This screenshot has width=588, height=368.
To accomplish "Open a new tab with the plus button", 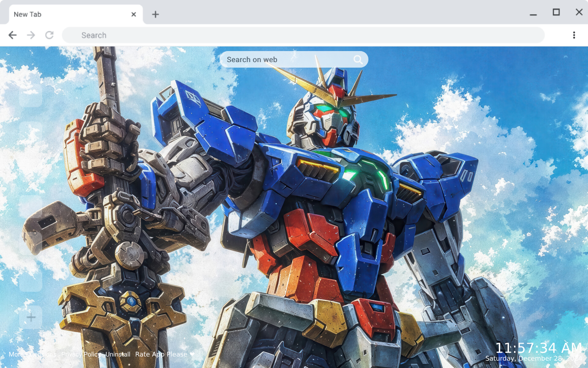I will click(x=155, y=14).
